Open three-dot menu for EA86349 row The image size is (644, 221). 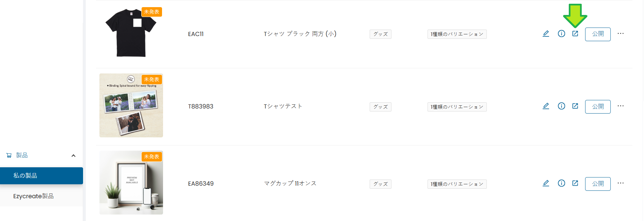click(x=621, y=183)
